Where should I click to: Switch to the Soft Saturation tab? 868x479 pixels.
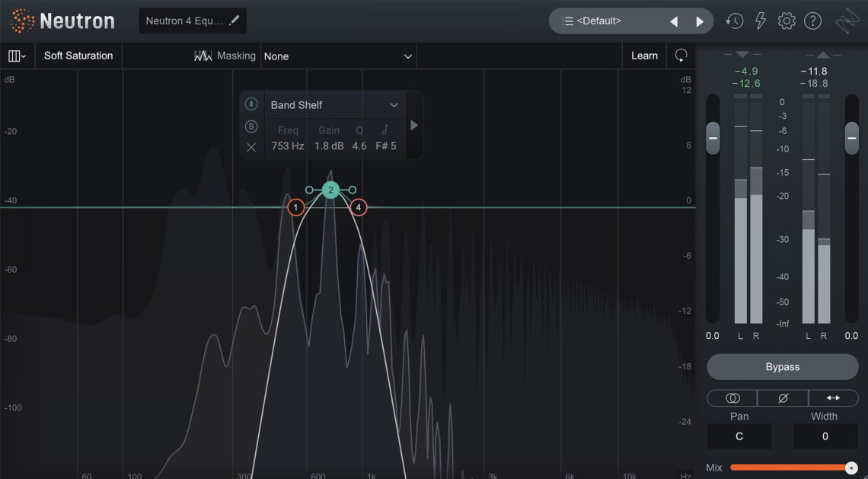click(78, 55)
